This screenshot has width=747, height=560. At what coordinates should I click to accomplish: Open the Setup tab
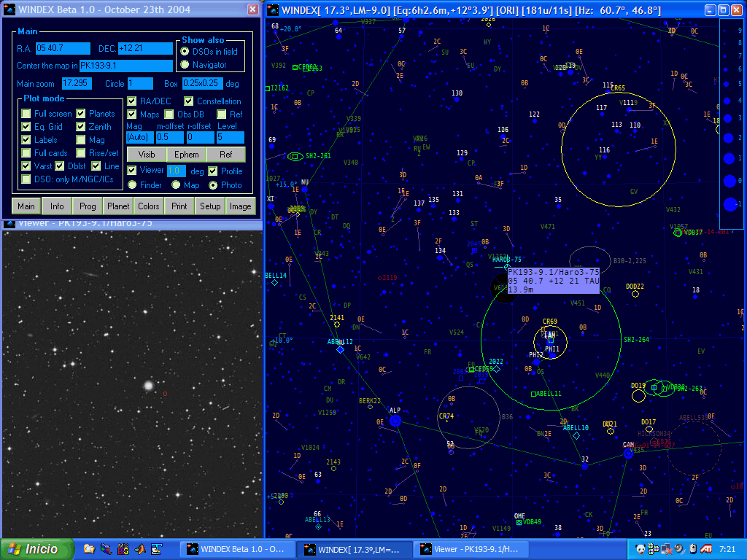[210, 206]
